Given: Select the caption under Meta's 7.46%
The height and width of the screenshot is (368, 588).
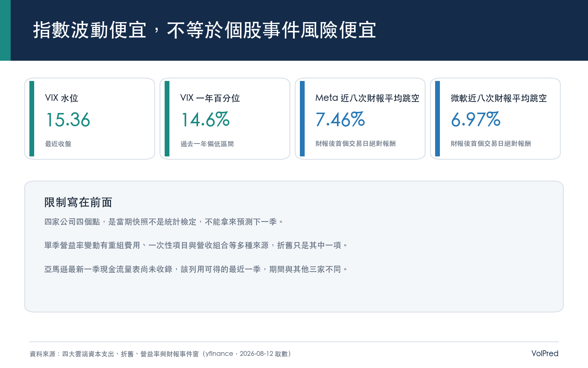Looking at the screenshot, I should 355,144.
